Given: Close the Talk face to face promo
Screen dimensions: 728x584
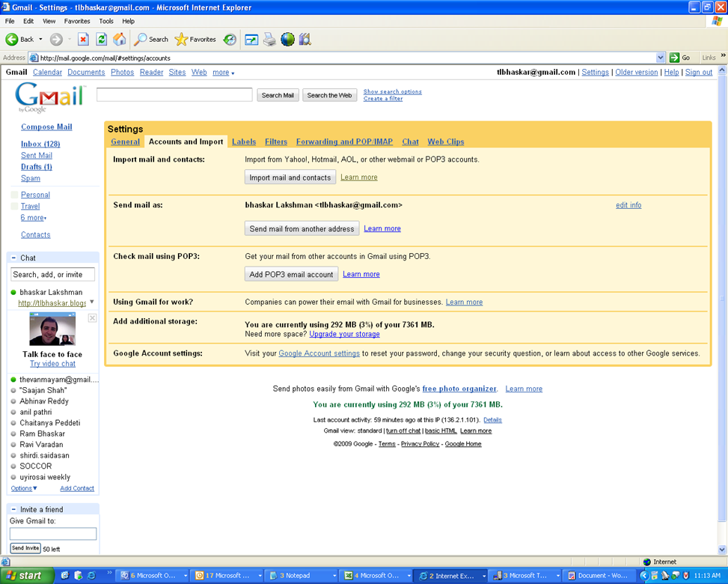Looking at the screenshot, I should [92, 317].
